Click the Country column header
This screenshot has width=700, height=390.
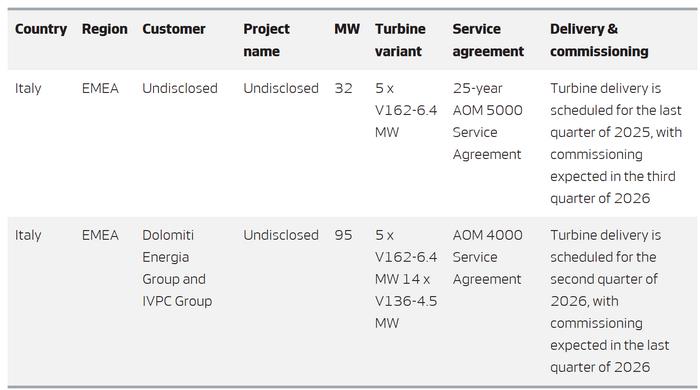pyautogui.click(x=41, y=29)
